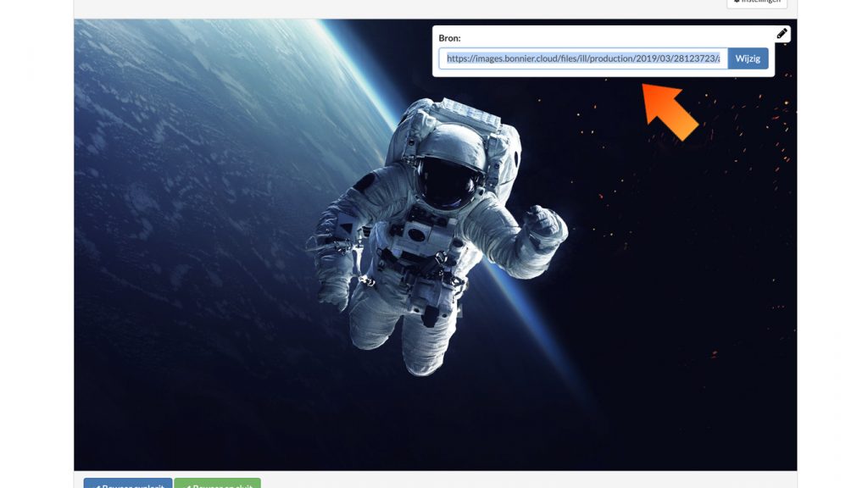
Task: Click the green Bewaar en sluit button
Action: click(x=218, y=483)
